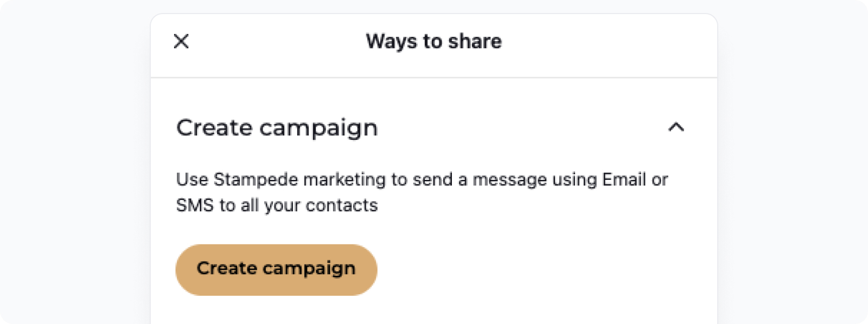Click the X icon beside Ways to share

click(181, 41)
